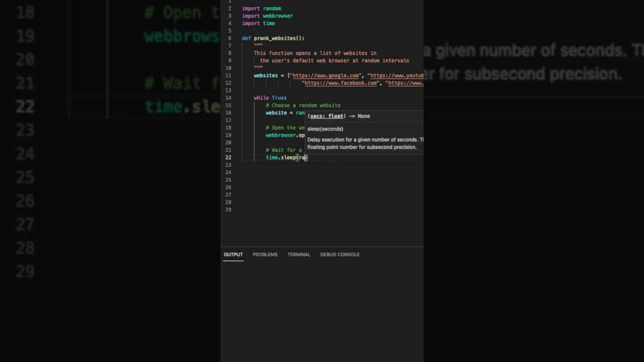Click tooltip signature '(secs: float) -> None'
644x362 pixels.
pyautogui.click(x=339, y=116)
